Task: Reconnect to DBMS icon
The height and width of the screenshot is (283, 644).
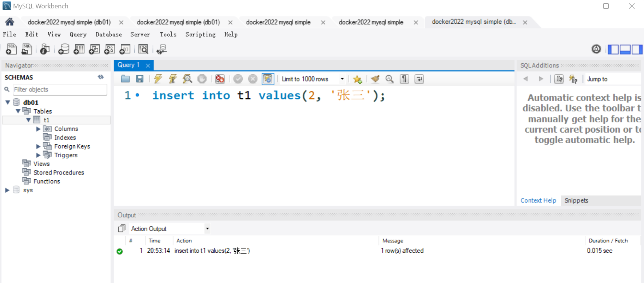Action: click(162, 49)
